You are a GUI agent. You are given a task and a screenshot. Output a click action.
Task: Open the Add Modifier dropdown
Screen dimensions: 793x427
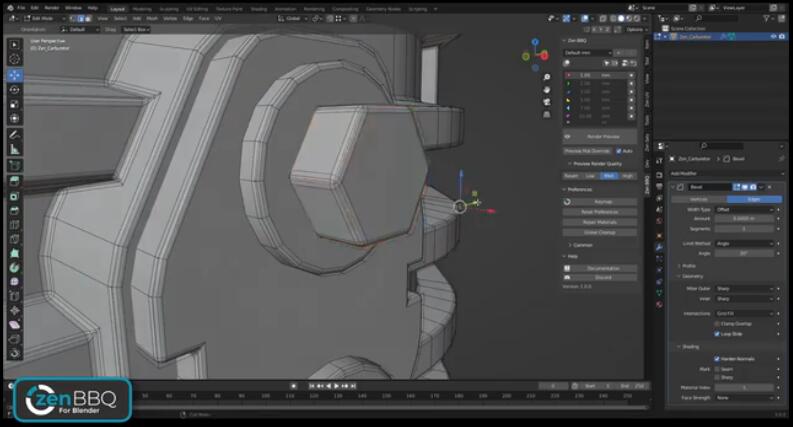pyautogui.click(x=727, y=174)
